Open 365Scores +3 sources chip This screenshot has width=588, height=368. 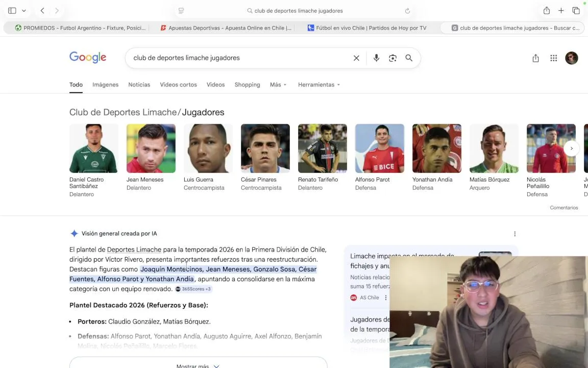[193, 289]
